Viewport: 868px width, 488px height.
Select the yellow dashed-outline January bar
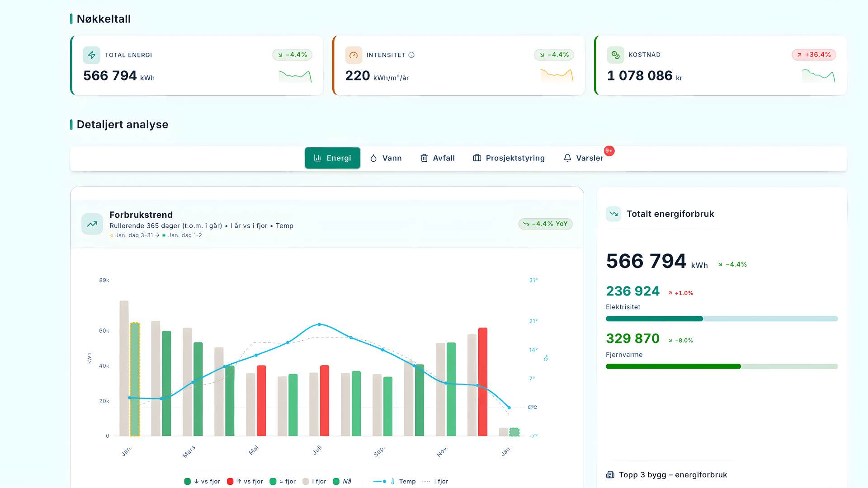[x=135, y=379]
